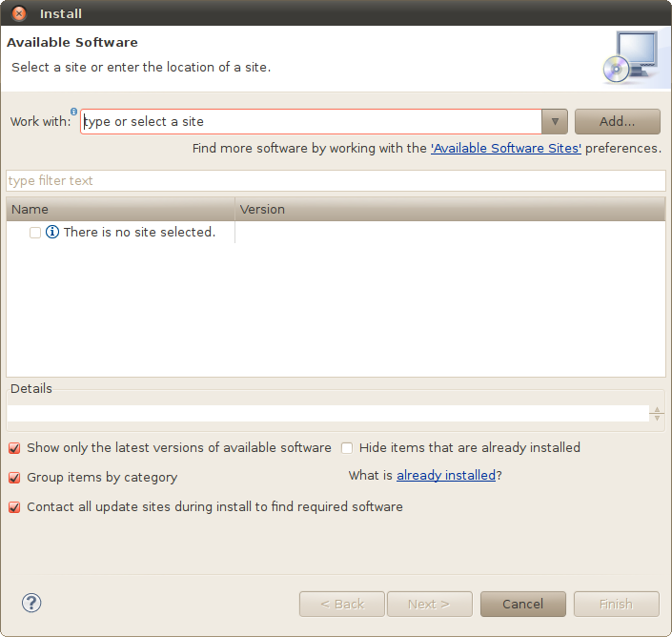Click the info icon beside 'no site selected'
672x637 pixels.
click(52, 232)
